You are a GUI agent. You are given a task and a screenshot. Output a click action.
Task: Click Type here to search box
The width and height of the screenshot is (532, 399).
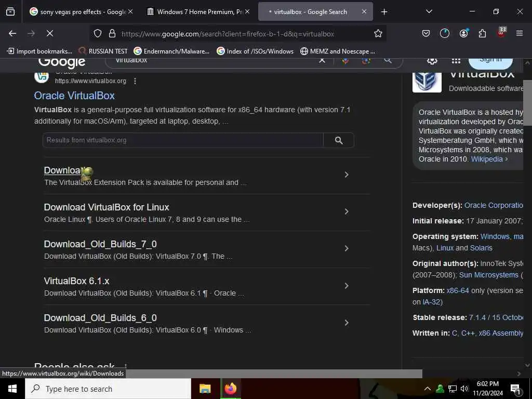108,389
